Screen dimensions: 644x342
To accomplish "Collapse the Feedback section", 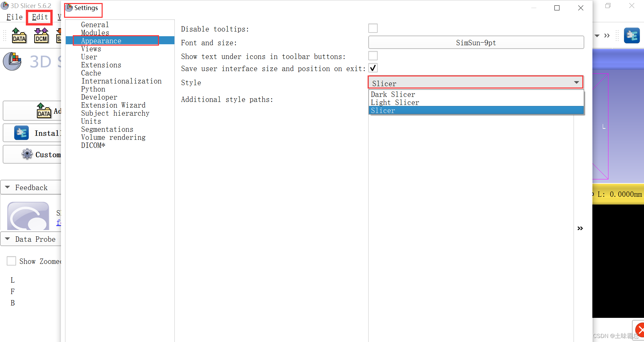I will (7, 187).
